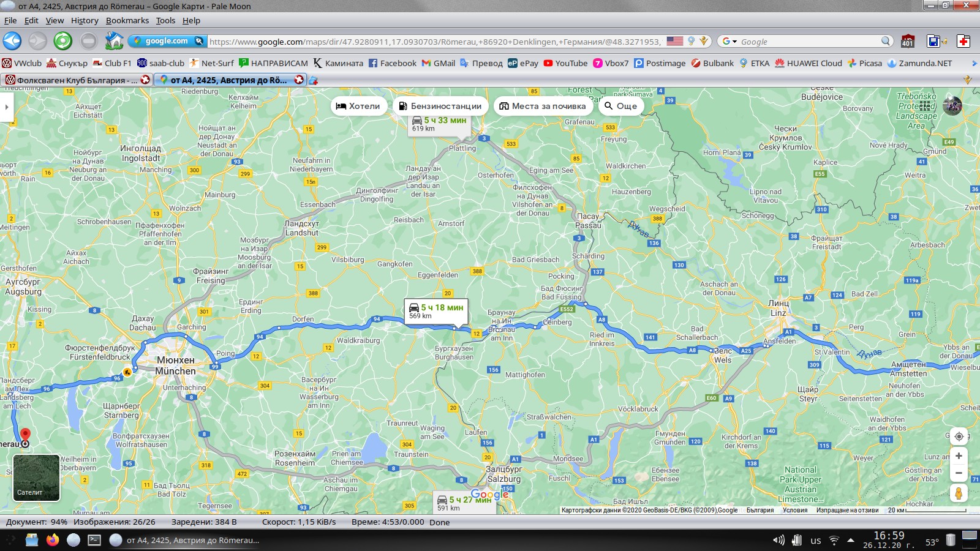Zoom out on the map
Image resolution: width=980 pixels, height=551 pixels.
pos(959,473)
